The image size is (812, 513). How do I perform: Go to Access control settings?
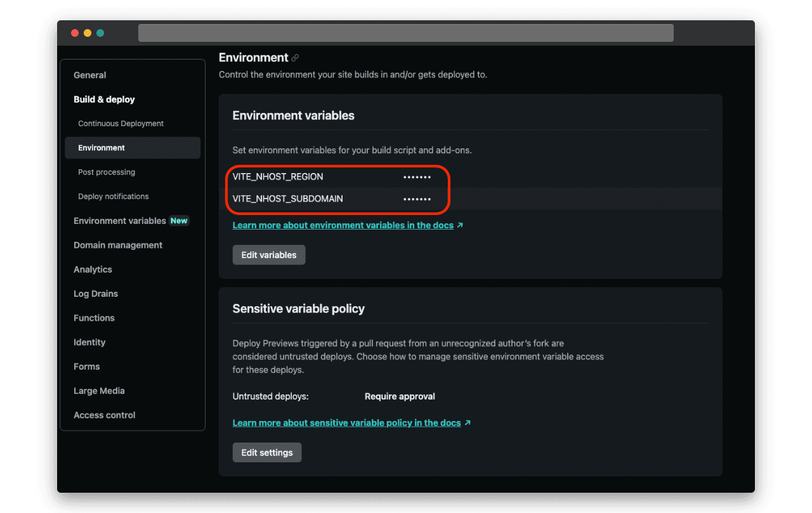(x=105, y=415)
